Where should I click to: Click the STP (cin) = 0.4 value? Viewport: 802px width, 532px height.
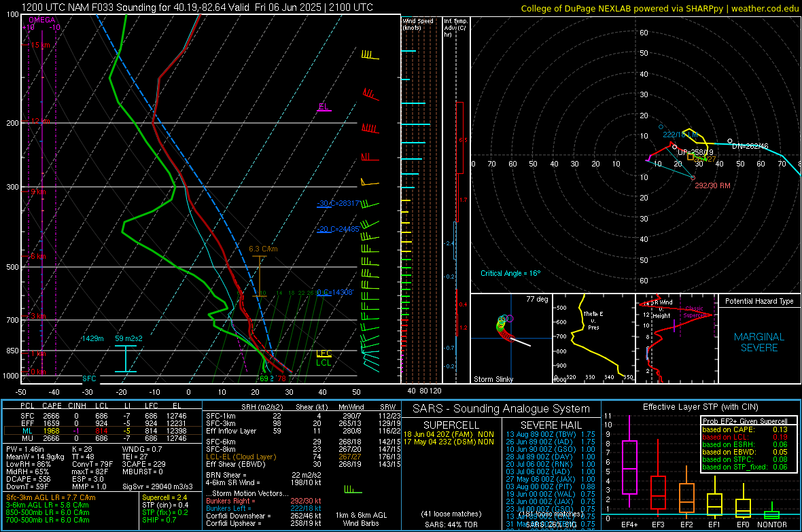165,505
